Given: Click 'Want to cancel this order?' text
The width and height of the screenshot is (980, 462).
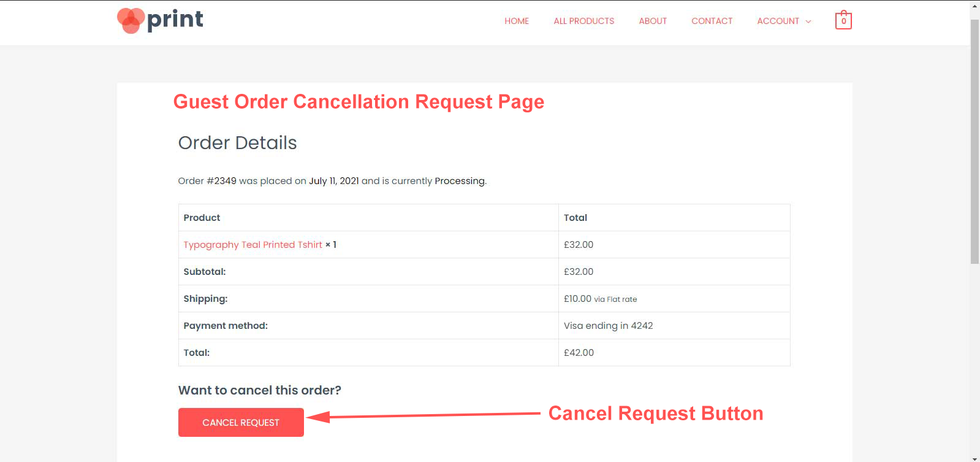Looking at the screenshot, I should (260, 390).
